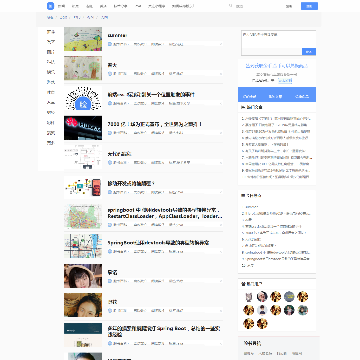The width and height of the screenshot is (360, 360).
Task: Click the grey-green circular avatar in the sidebar
Action: (289, 297)
